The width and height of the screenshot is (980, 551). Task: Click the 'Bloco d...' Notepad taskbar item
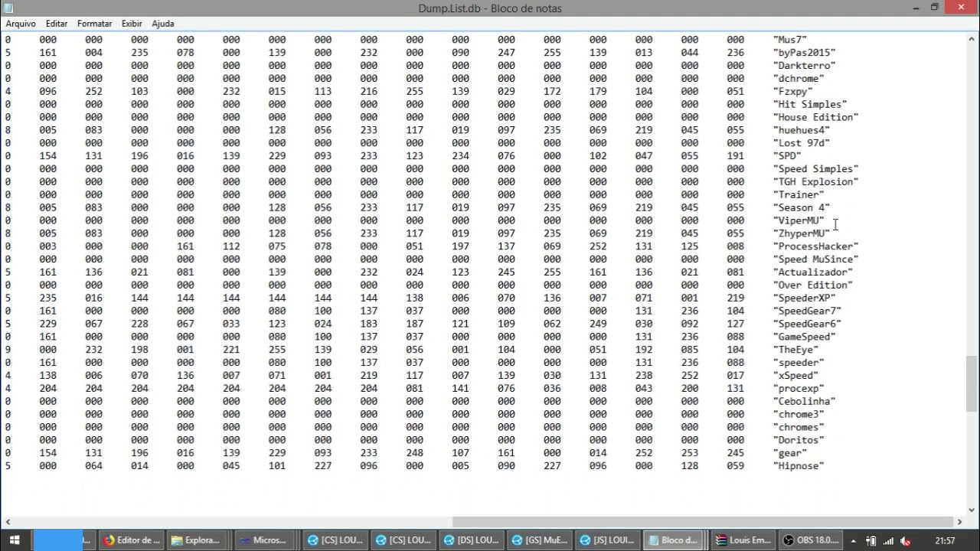tap(674, 540)
